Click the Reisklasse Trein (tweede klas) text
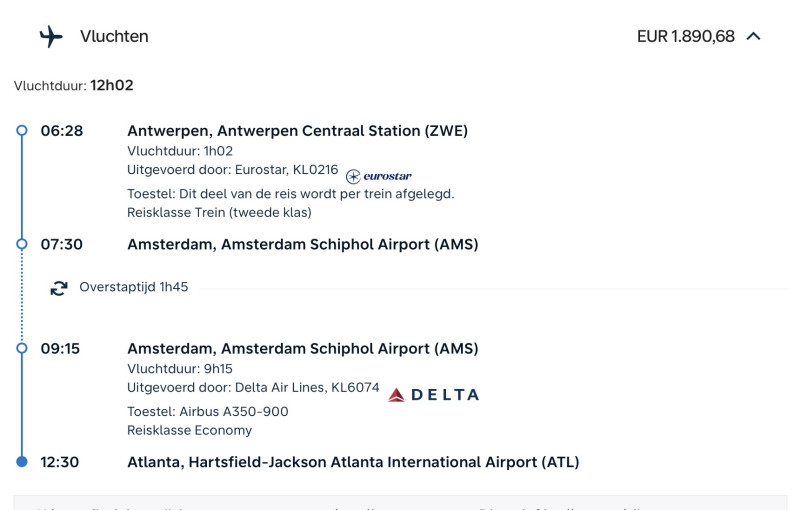 (x=219, y=212)
